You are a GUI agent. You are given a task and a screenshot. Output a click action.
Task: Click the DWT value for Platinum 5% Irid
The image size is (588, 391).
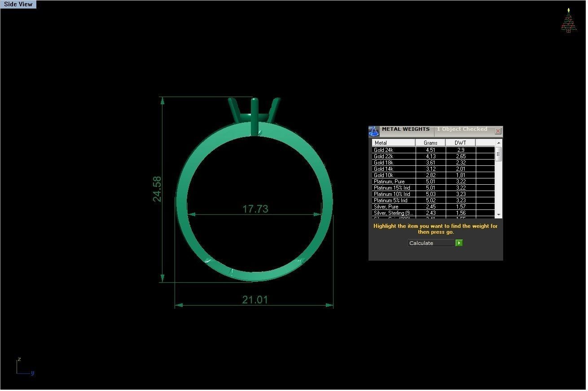coord(461,200)
